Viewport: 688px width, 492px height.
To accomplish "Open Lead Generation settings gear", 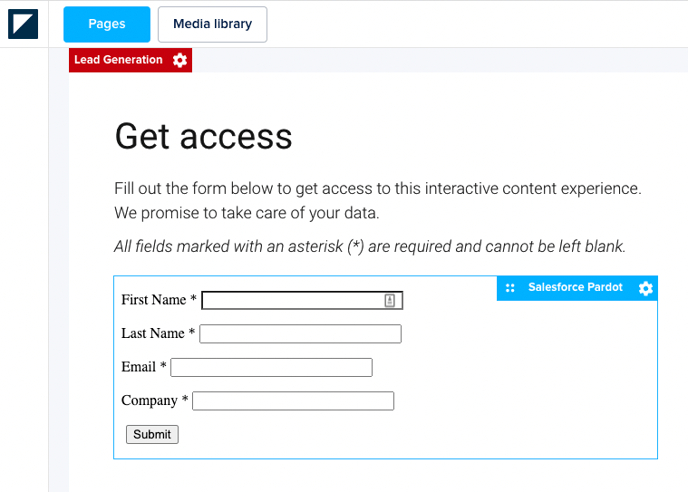I will coord(180,60).
